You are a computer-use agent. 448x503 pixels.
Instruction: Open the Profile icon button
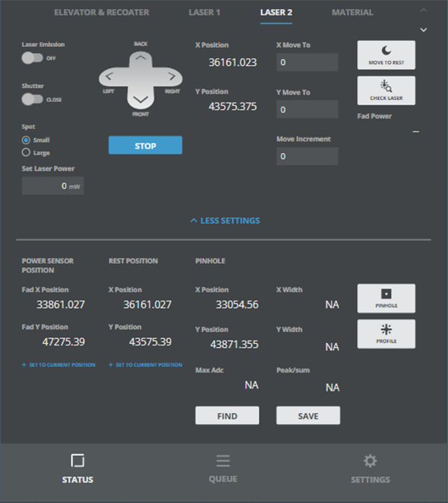point(386,334)
